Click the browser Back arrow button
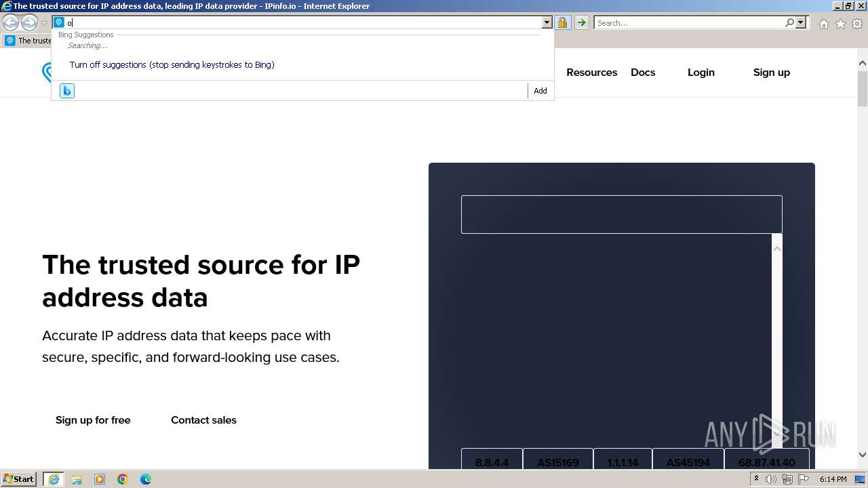Viewport: 868px width, 488px height. [x=10, y=23]
